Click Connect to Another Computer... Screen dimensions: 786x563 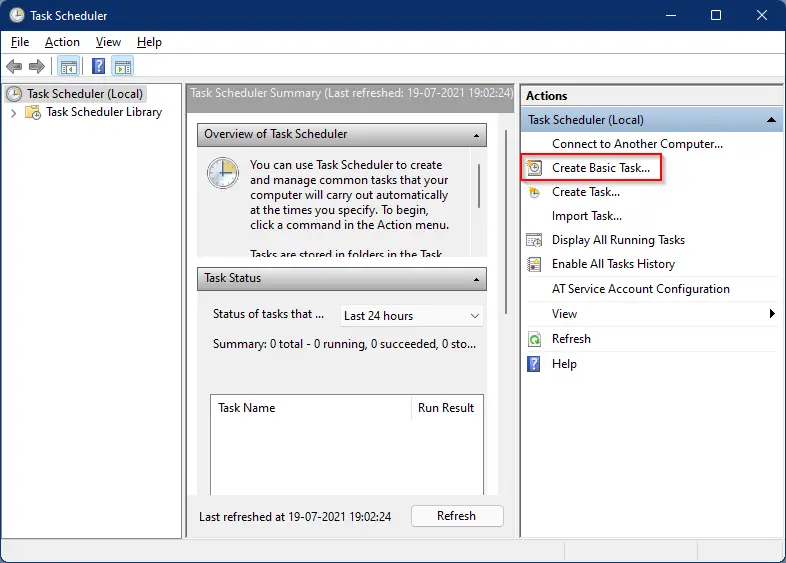point(637,144)
